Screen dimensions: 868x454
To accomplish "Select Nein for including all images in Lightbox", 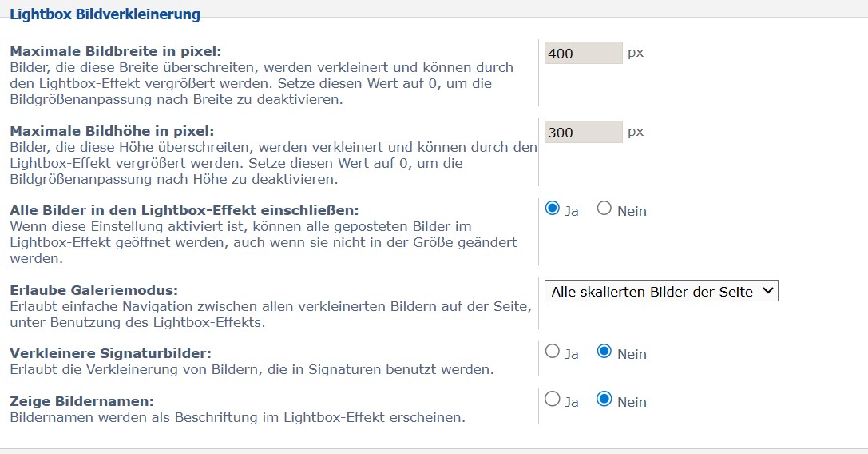I will [x=604, y=209].
